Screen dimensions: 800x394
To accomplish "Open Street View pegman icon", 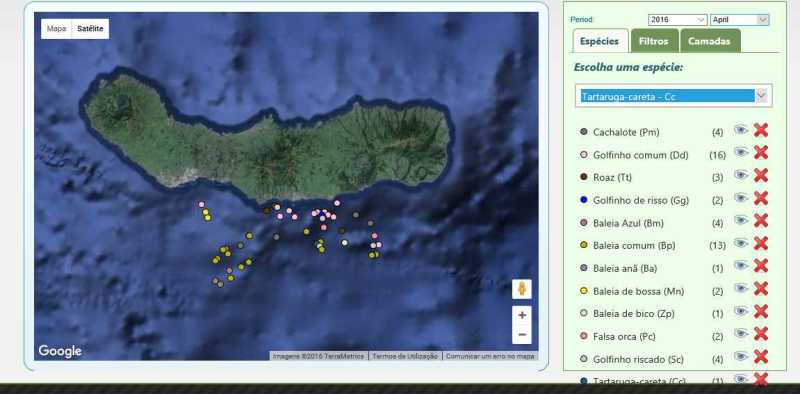I will pyautogui.click(x=521, y=289).
